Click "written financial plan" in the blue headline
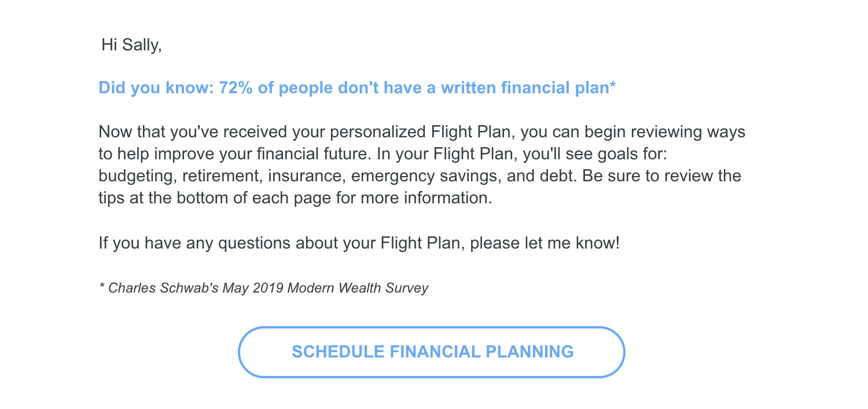Image resolution: width=868 pixels, height=409 pixels. click(524, 88)
